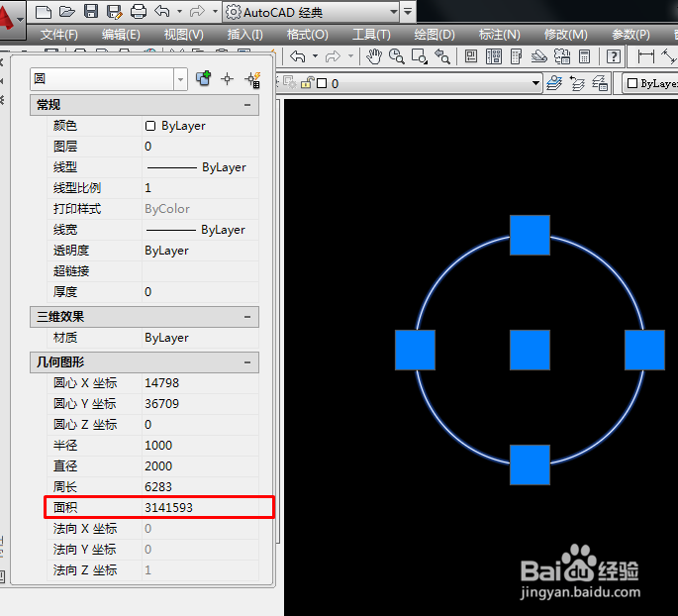Click the circle's left quadrant grip
678x616 pixels.
415,350
